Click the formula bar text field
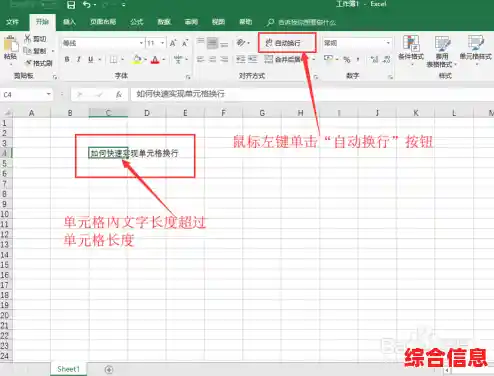This screenshot has width=494, height=376. click(x=312, y=94)
